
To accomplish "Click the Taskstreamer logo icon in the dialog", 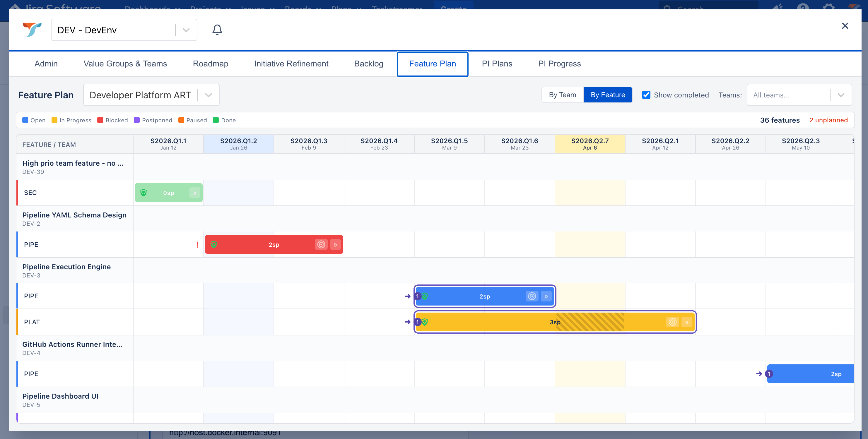I will pyautogui.click(x=31, y=30).
